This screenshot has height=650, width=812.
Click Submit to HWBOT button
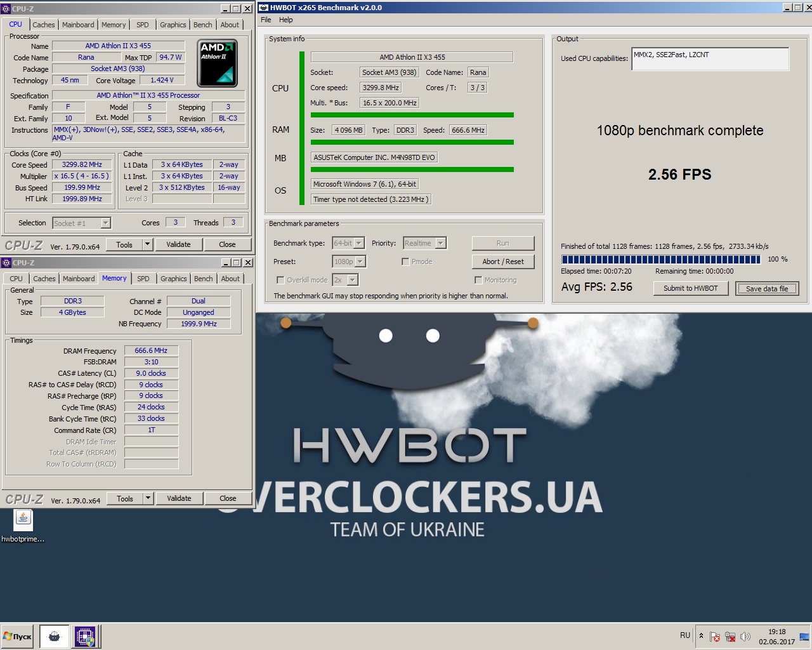click(691, 288)
